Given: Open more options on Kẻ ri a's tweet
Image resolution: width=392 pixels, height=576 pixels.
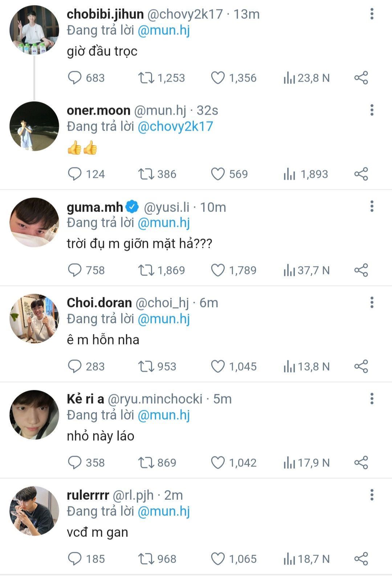Looking at the screenshot, I should click(x=372, y=399).
